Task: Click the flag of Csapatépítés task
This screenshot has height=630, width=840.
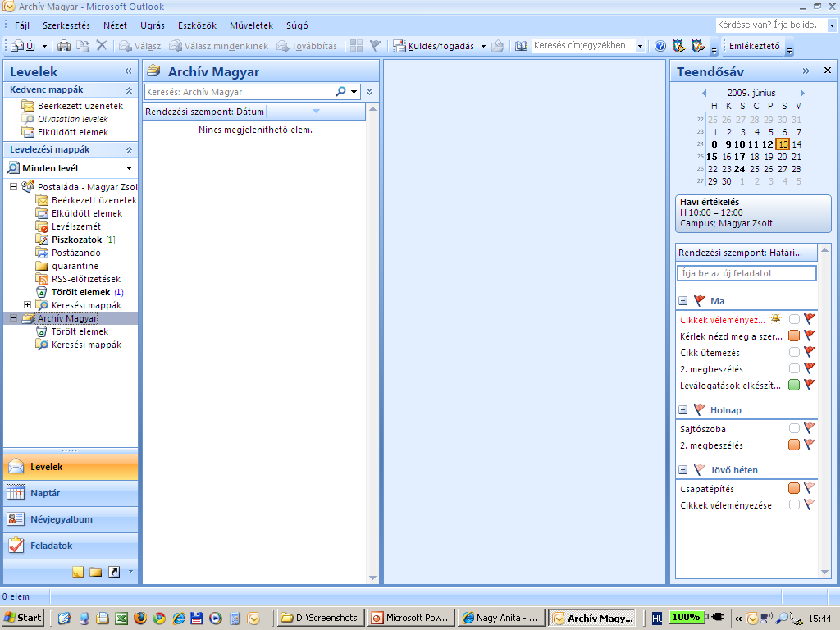Action: tap(809, 488)
